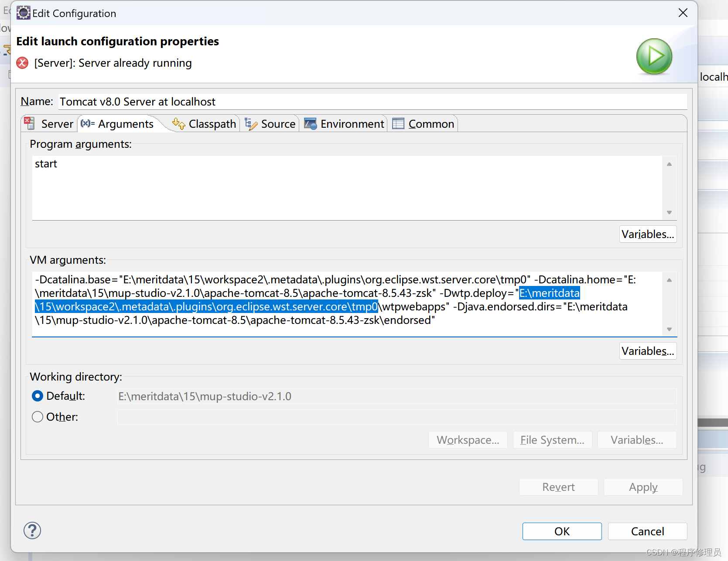Click the Apply button

point(643,487)
